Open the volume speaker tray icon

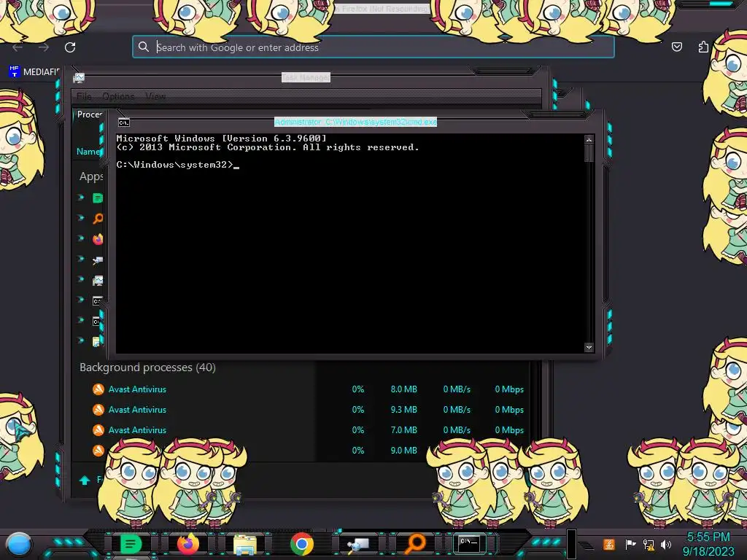666,544
